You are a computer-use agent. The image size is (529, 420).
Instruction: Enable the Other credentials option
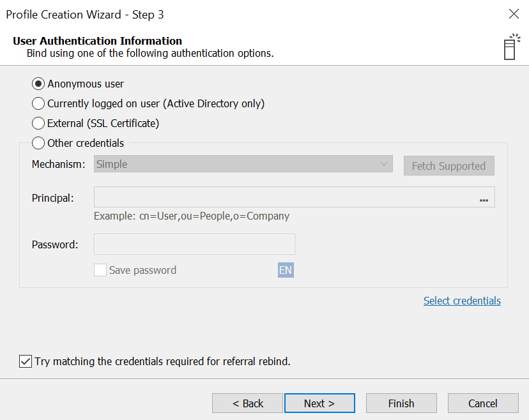(x=38, y=143)
